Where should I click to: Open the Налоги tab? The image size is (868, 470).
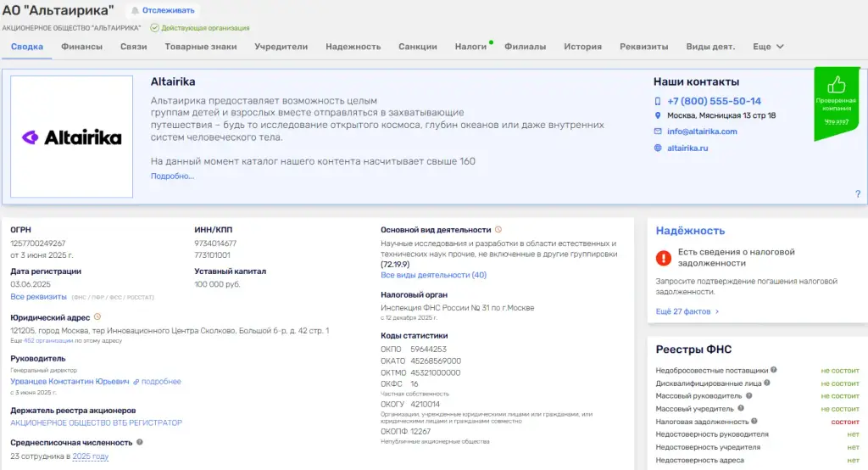pos(470,47)
